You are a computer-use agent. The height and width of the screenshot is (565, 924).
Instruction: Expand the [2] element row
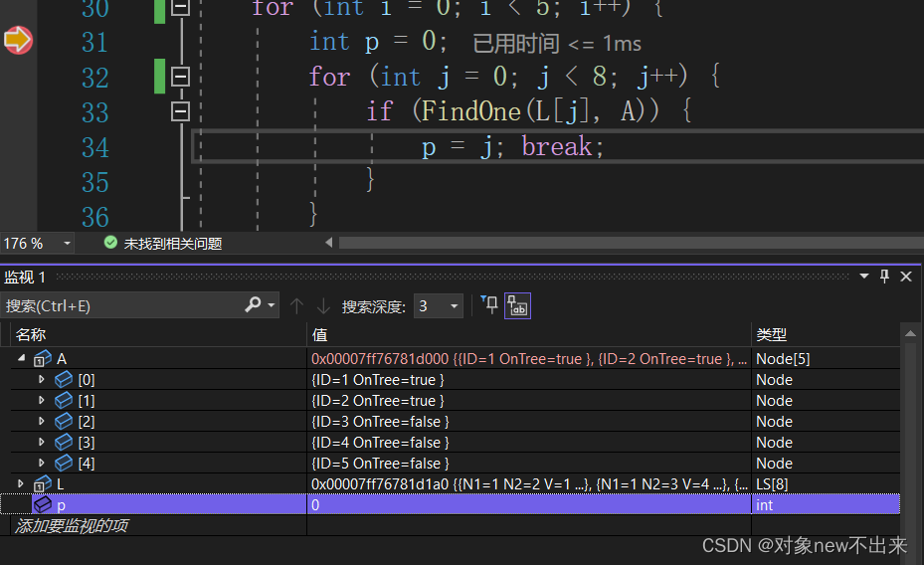point(41,421)
